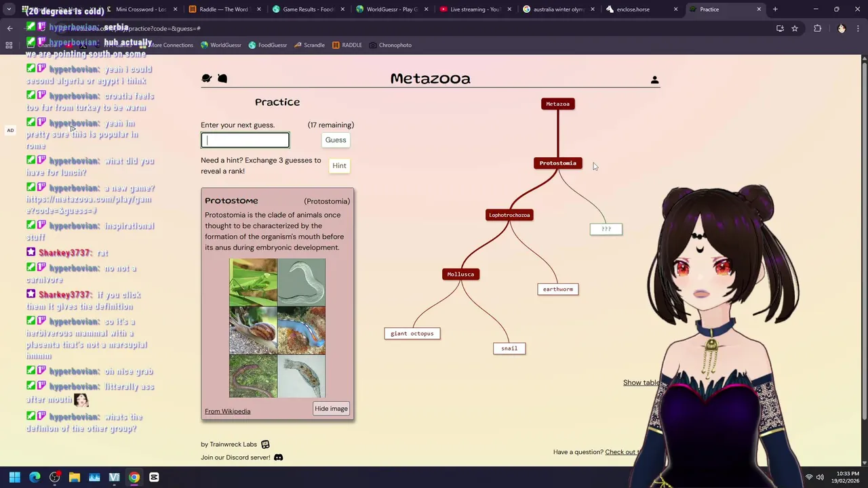Open the V app icon in the taskbar
The height and width of the screenshot is (488, 868).
114,477
